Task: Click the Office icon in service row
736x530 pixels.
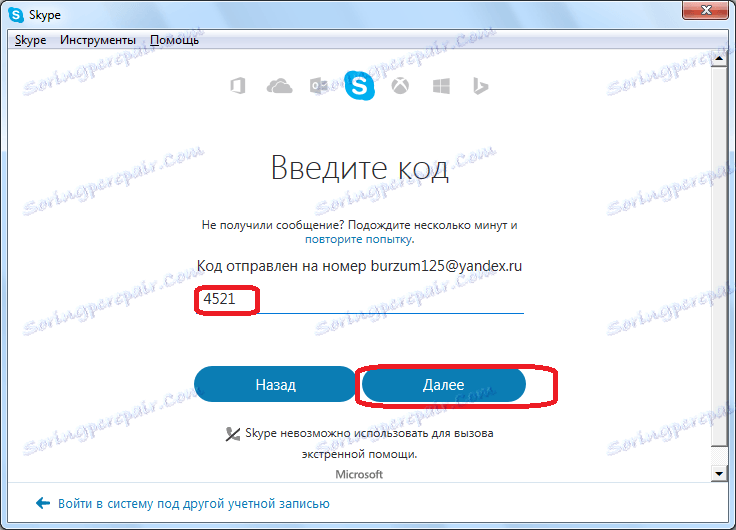Action: coord(238,86)
